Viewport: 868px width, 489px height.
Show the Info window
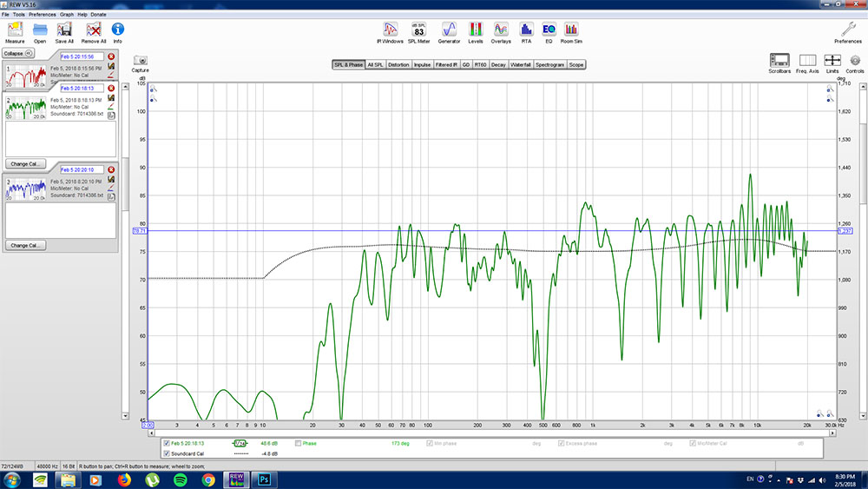(x=117, y=33)
